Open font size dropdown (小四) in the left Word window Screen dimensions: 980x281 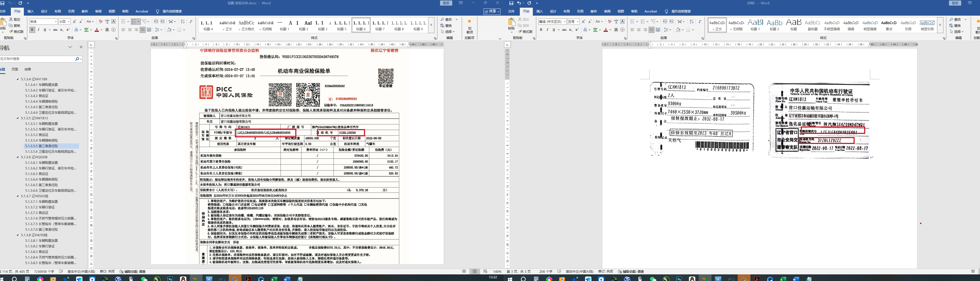click(x=69, y=22)
